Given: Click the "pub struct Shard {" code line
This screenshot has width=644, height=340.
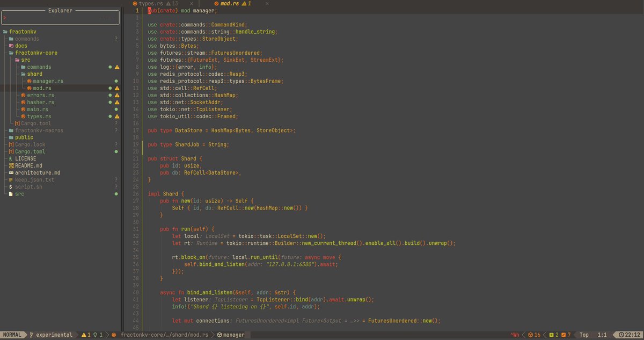Looking at the screenshot, I should click(175, 158).
